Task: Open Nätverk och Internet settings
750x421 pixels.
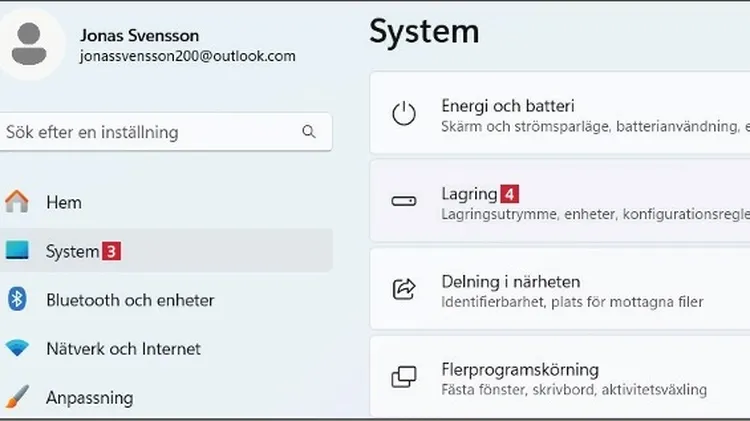Action: tap(123, 349)
